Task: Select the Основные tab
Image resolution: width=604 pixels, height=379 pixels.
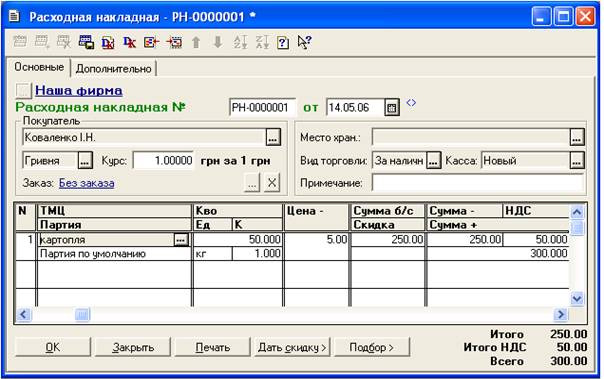Action: (39, 67)
